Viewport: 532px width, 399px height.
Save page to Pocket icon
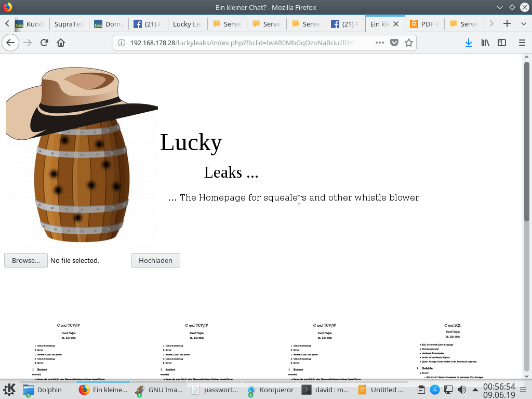point(394,43)
